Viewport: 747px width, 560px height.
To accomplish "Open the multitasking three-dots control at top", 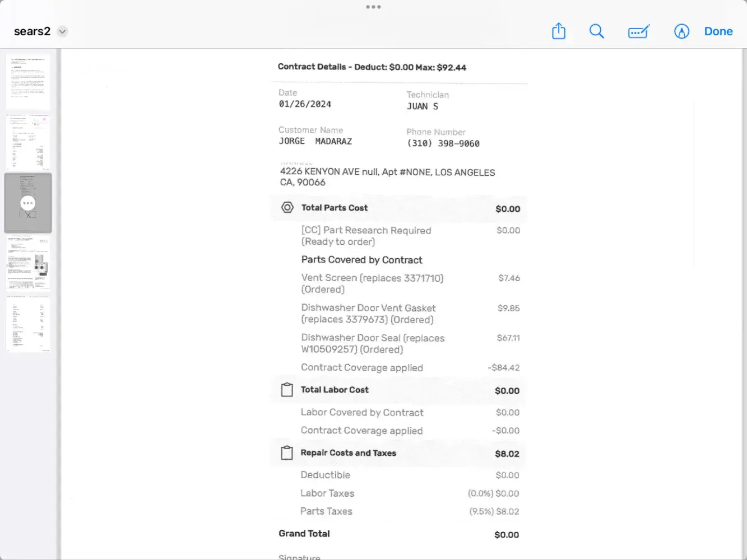I will click(373, 7).
